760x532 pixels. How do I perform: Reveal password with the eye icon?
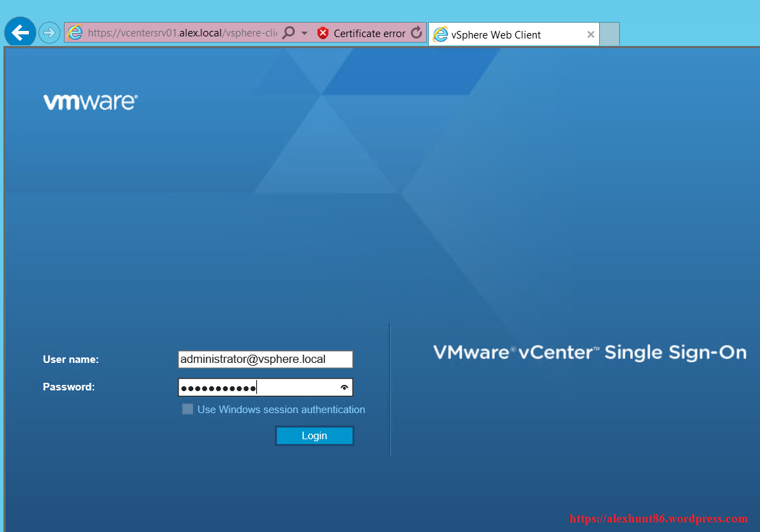(344, 388)
